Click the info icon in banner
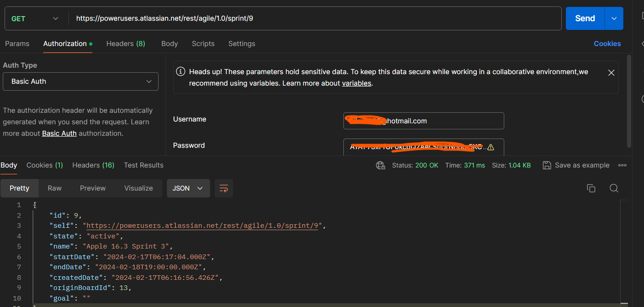This screenshot has height=307, width=644. (182, 72)
